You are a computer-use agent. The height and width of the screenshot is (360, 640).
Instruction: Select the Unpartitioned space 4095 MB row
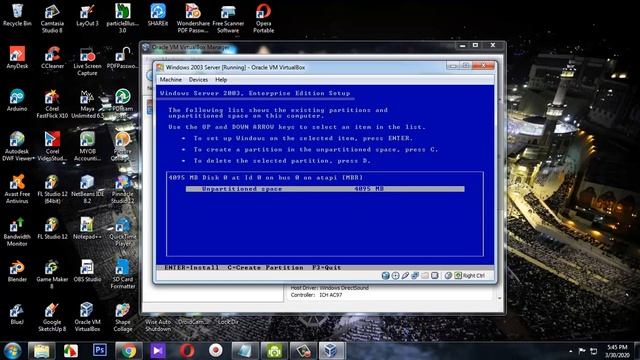coord(325,189)
